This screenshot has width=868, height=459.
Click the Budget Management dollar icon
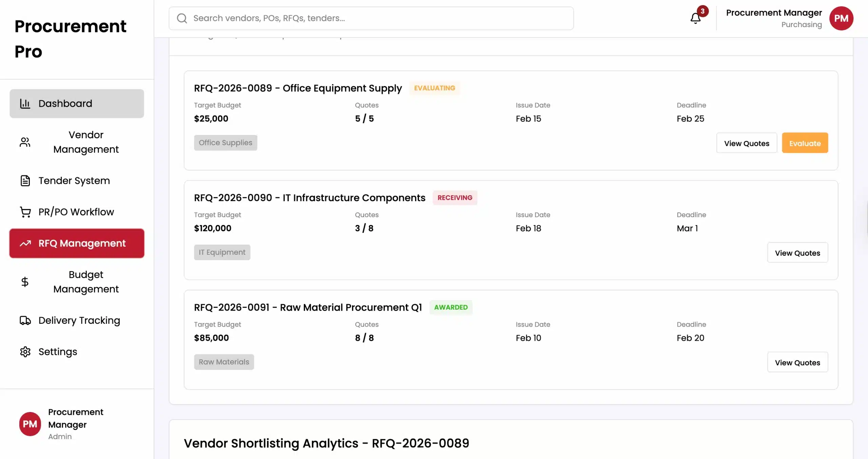25,282
